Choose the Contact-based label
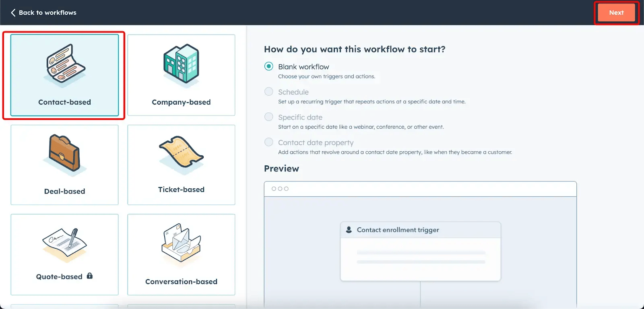 (64, 102)
